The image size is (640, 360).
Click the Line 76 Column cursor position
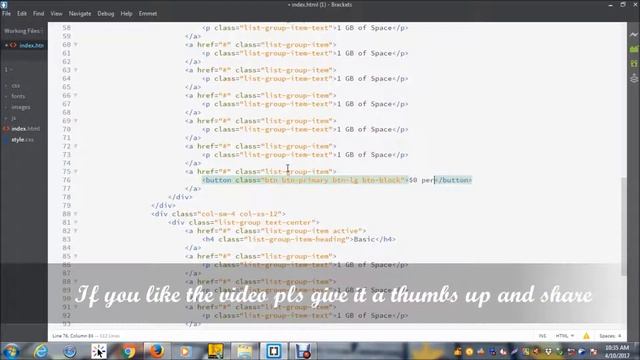73,336
